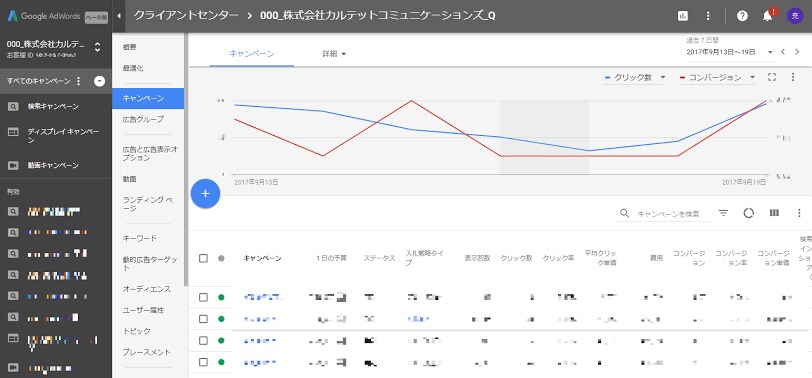812x378 pixels.
Task: Open the date range dropdown 2017年9月13日〜19日
Action: [729, 52]
